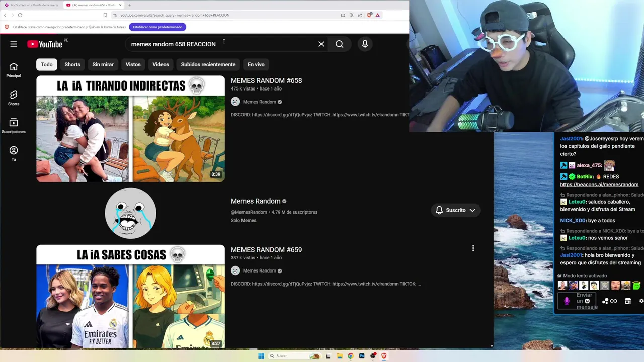Expand the Suscrito notification dropdown
The height and width of the screenshot is (362, 644).
coord(456,210)
